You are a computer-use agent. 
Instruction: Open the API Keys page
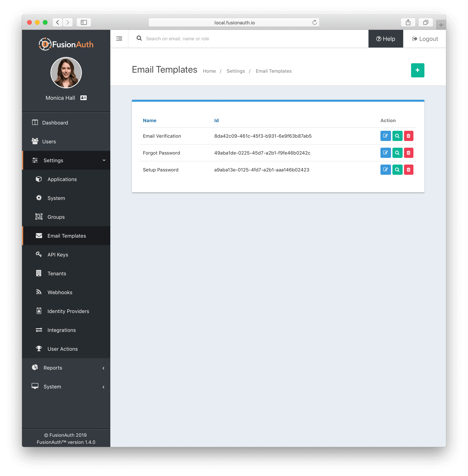pyautogui.click(x=58, y=254)
